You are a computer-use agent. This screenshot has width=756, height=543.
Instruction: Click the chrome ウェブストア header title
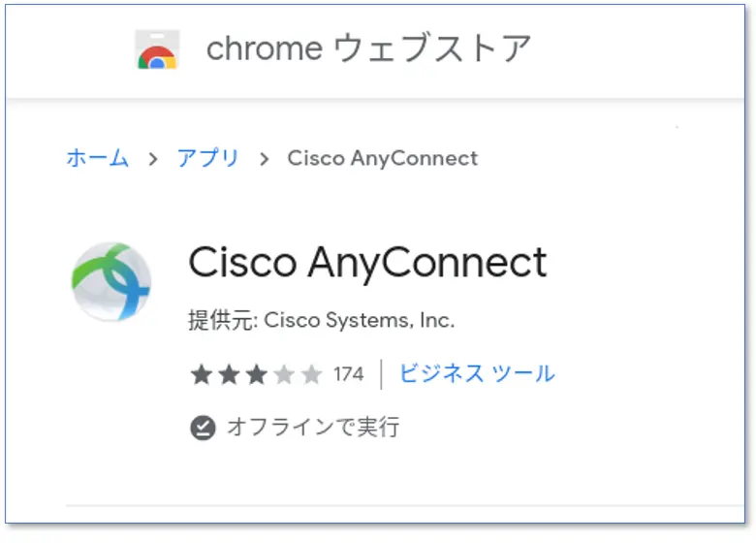coord(368,48)
